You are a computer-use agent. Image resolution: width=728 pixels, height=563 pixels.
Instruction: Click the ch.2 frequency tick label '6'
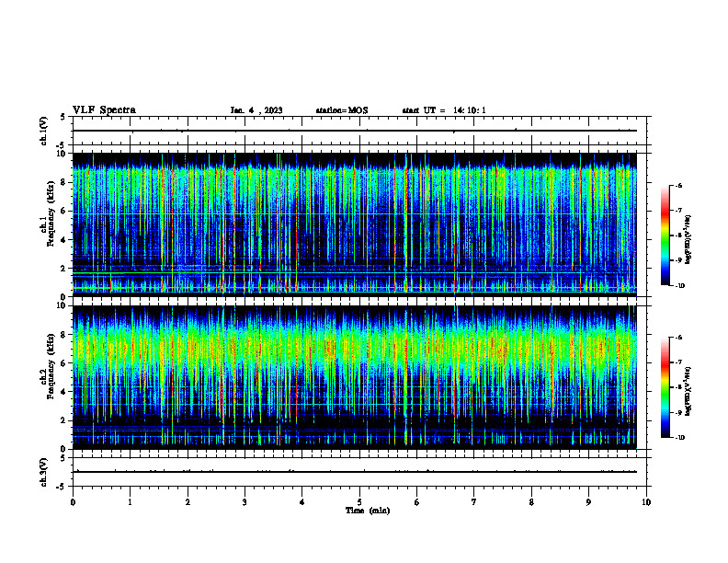(x=63, y=363)
